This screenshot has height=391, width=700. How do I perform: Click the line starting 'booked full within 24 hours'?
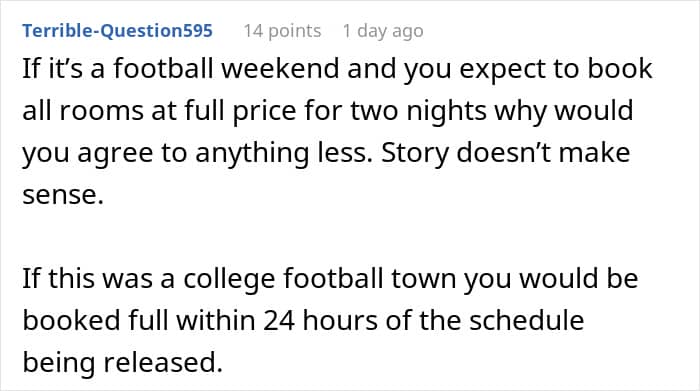pos(303,320)
